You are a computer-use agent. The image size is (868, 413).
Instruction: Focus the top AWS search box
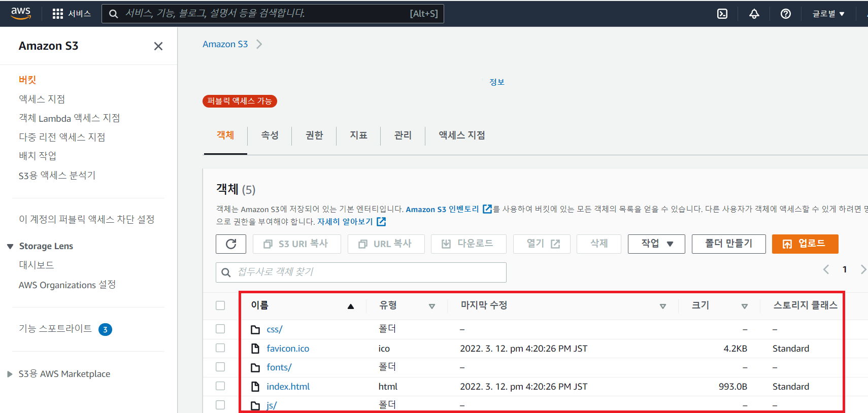pyautogui.click(x=273, y=14)
